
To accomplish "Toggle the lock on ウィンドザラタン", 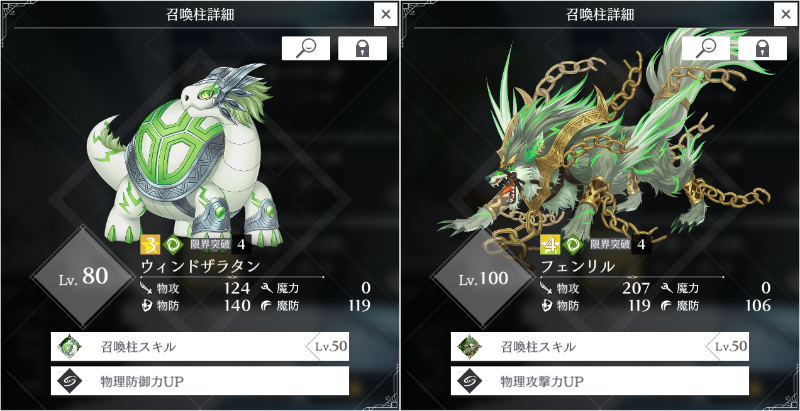I will (362, 48).
